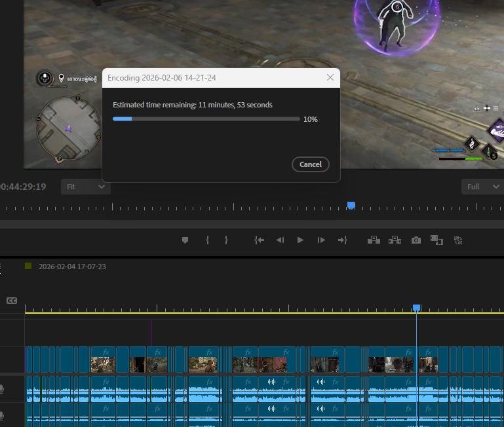The width and height of the screenshot is (504, 427).
Task: Step back one frame
Action: [x=280, y=240]
